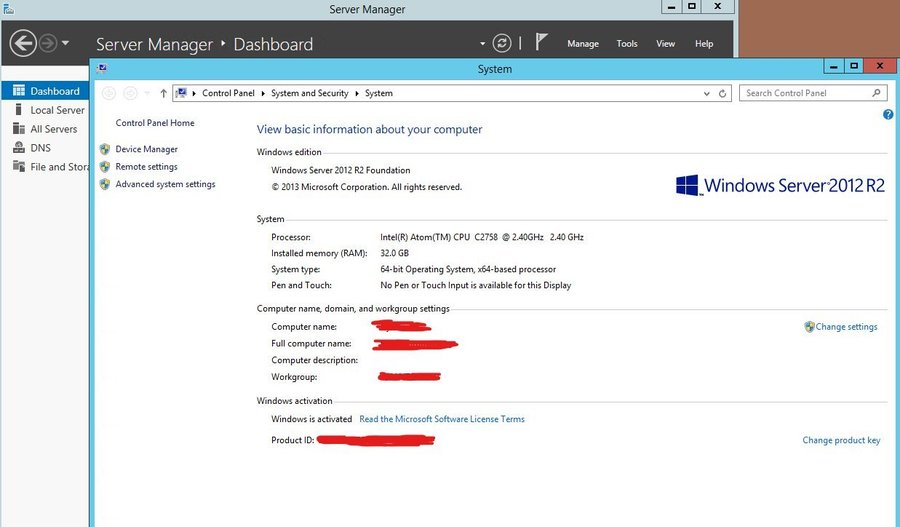This screenshot has width=900, height=527.
Task: Open navigation history dropdown in Server Manager
Action: pyautogui.click(x=65, y=43)
